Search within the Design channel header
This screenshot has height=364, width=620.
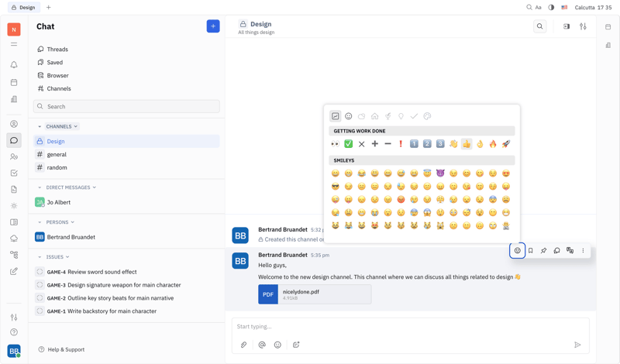(539, 26)
